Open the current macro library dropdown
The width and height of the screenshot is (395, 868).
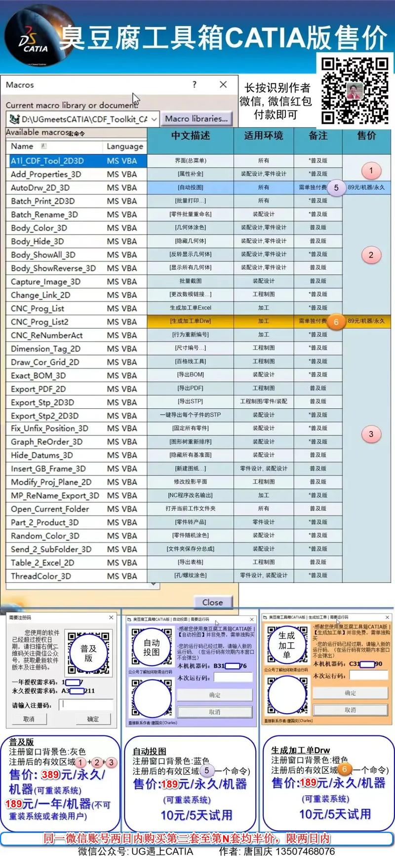[x=154, y=119]
